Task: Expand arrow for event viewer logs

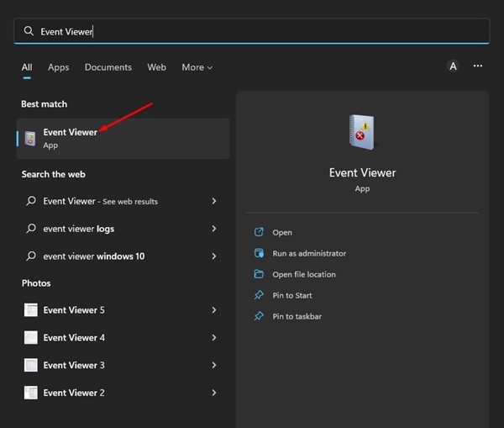Action: [214, 229]
